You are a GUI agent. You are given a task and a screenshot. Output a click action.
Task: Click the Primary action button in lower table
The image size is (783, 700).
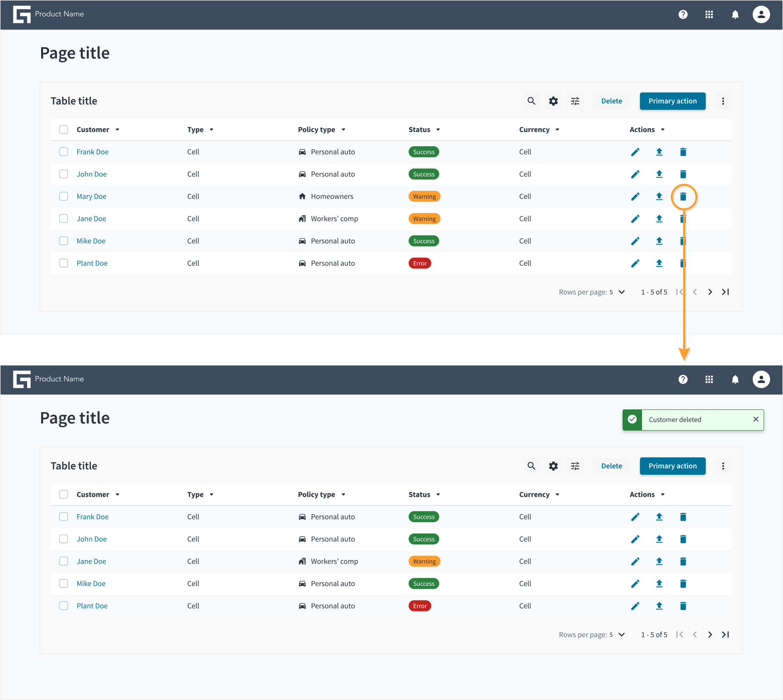tap(672, 466)
